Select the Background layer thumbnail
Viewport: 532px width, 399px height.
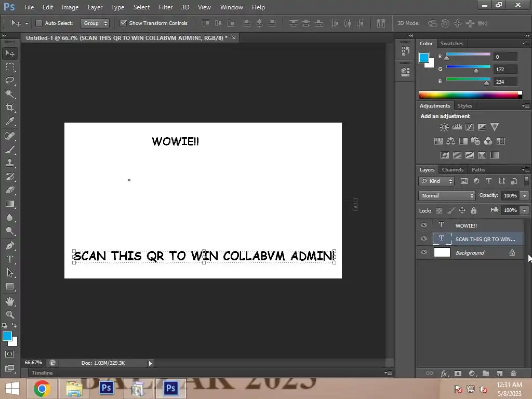coord(442,252)
